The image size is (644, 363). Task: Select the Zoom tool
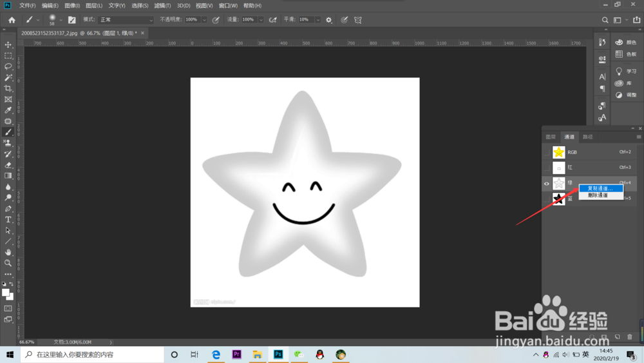pyautogui.click(x=8, y=263)
